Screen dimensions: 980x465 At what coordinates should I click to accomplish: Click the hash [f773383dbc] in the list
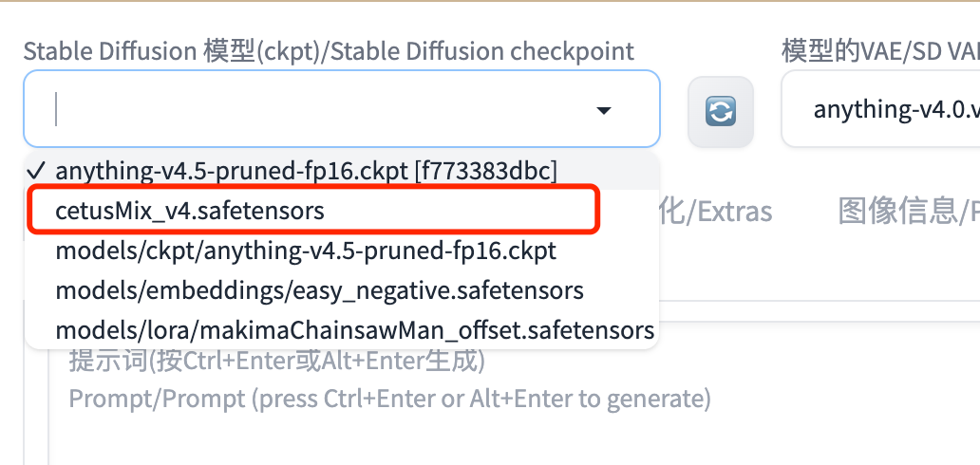point(485,171)
